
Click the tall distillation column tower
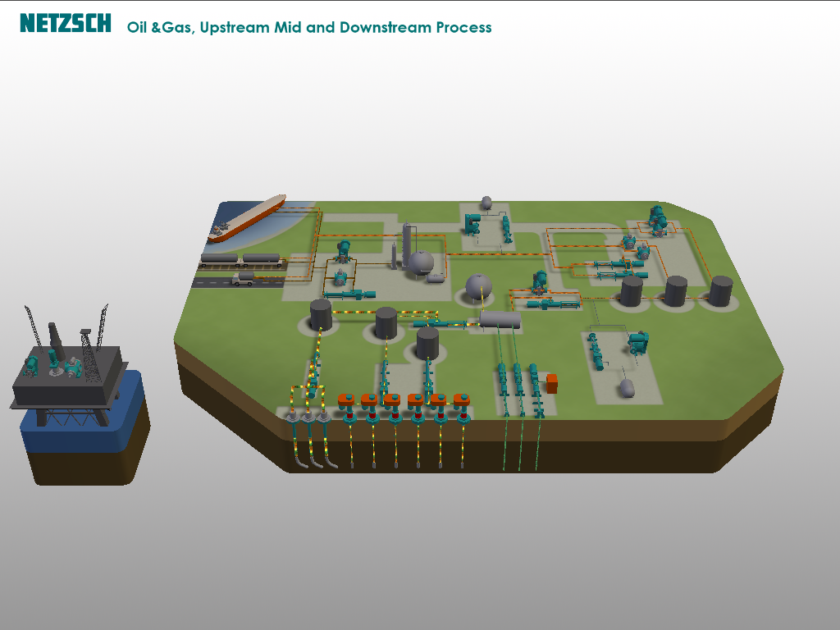click(407, 246)
